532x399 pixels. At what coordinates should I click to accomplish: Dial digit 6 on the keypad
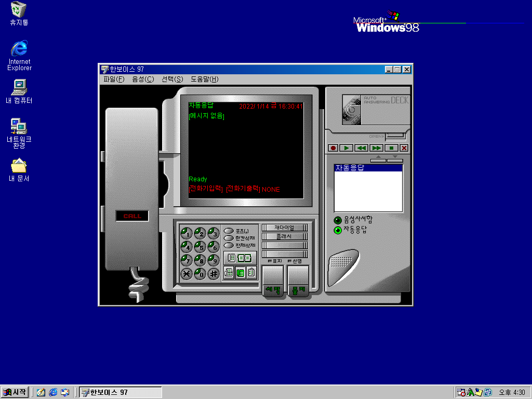point(214,247)
